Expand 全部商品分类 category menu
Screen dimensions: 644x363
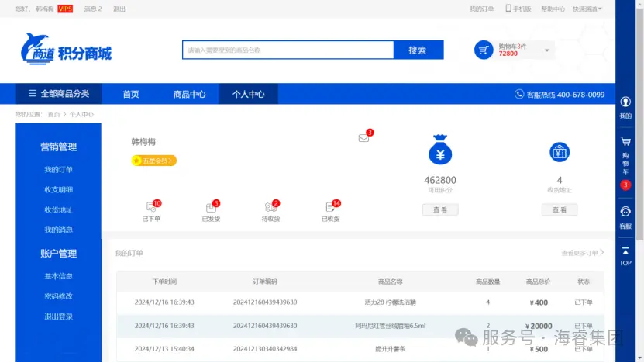(59, 94)
